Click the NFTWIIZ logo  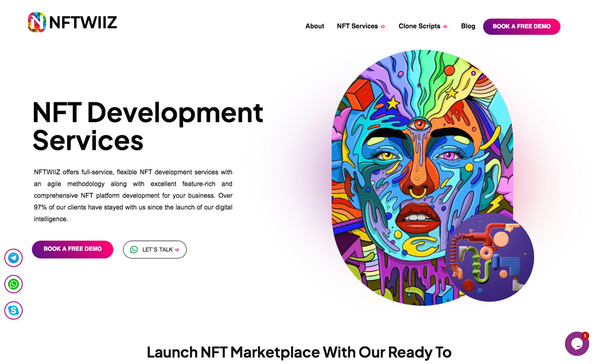72,22
